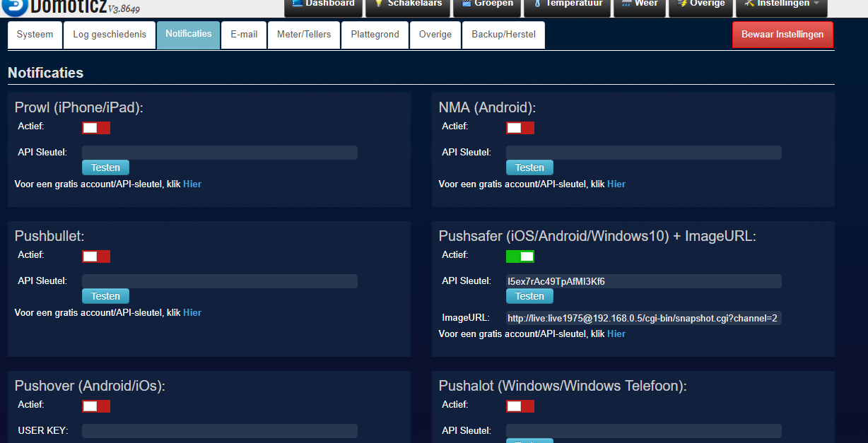Disable the Pushsafer Actief switch
868x443 pixels.
click(520, 256)
